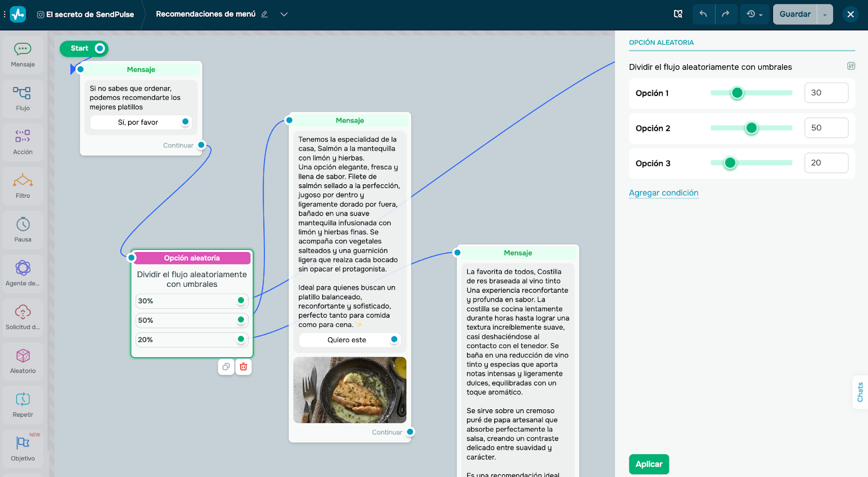Click the salmon dish image
868x477 pixels.
click(x=350, y=390)
